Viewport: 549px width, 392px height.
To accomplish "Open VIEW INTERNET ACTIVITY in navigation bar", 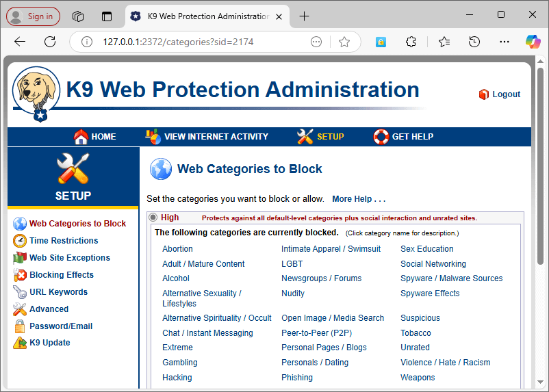I will click(207, 137).
